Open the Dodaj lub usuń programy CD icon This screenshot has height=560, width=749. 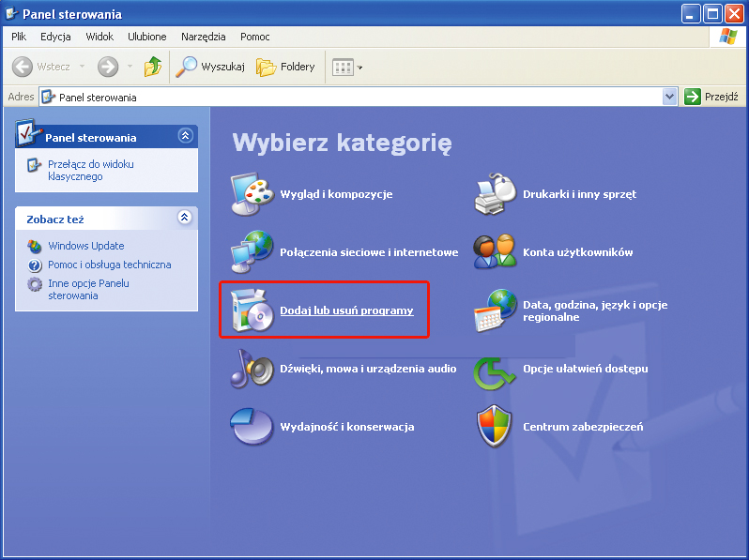(x=251, y=310)
